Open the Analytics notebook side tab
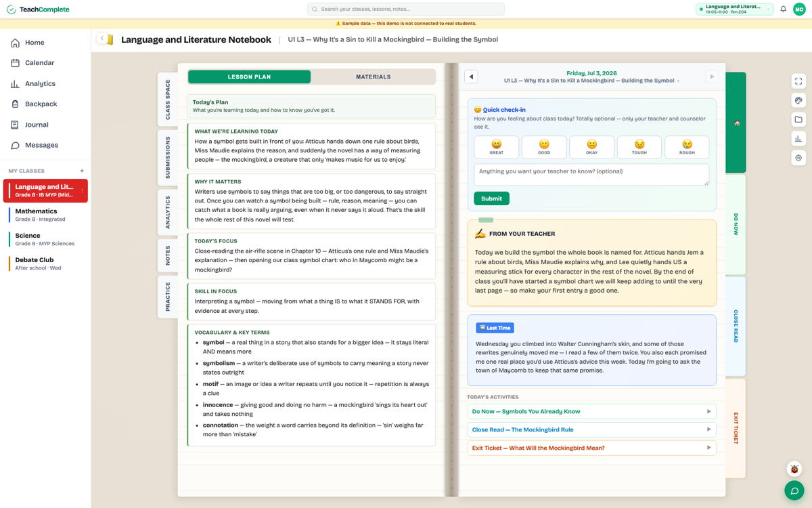Screen dimensions: 812x508 168,212
